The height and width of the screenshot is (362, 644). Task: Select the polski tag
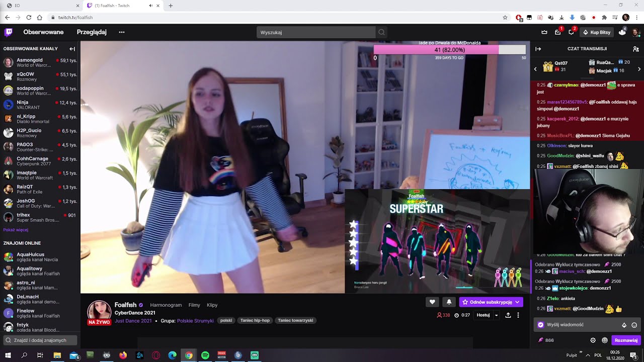pyautogui.click(x=226, y=321)
